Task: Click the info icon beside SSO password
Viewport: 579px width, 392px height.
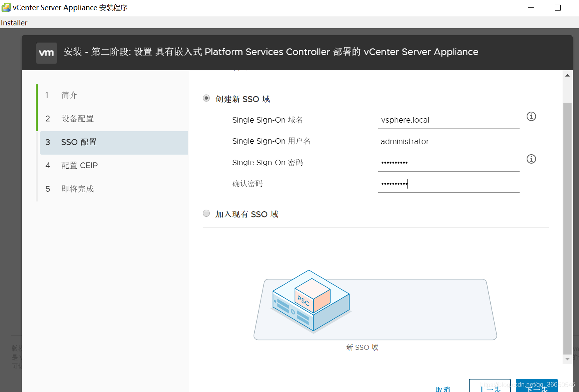Action: point(531,159)
